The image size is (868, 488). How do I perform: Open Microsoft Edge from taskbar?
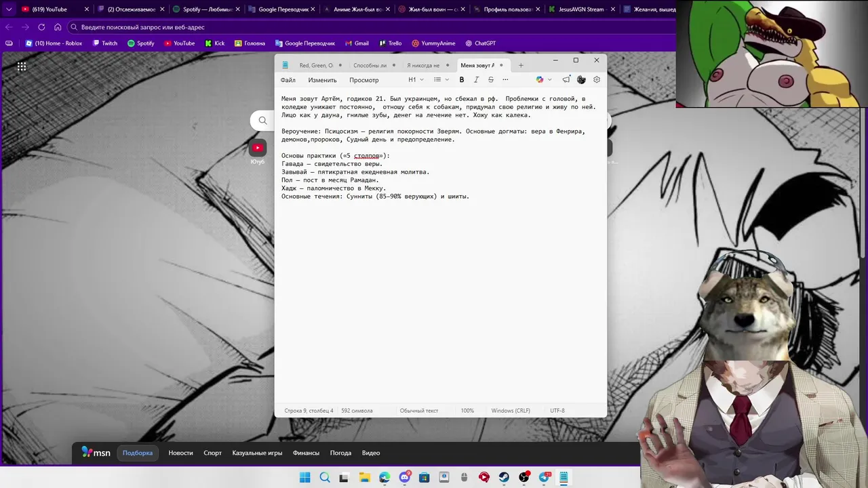tap(384, 477)
